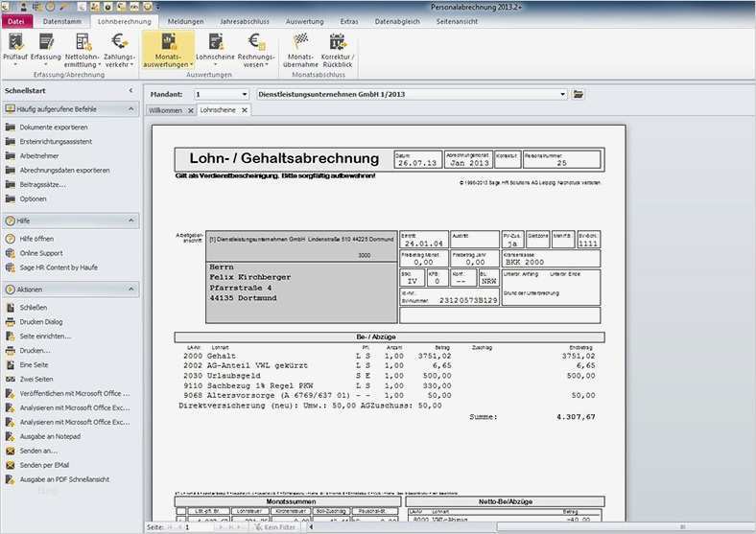The width and height of the screenshot is (756, 534).
Task: Open the Erfassung ribbon tool
Action: point(46,50)
